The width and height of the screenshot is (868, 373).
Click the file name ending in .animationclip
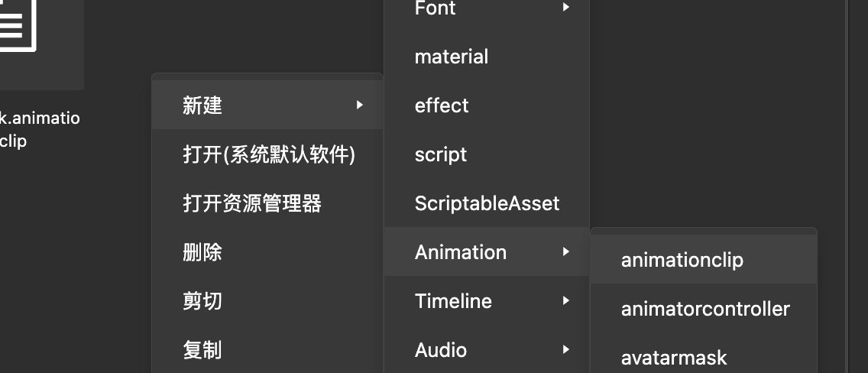tap(39, 129)
